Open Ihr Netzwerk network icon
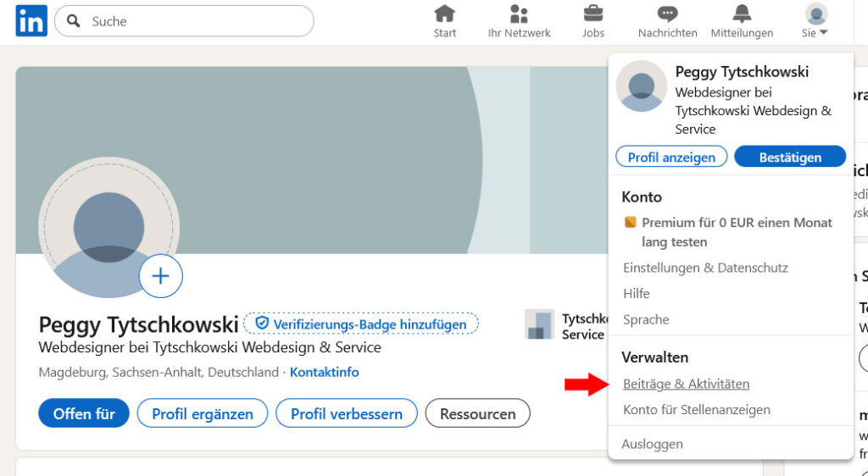Screen dimensions: 868x476 [519, 14]
